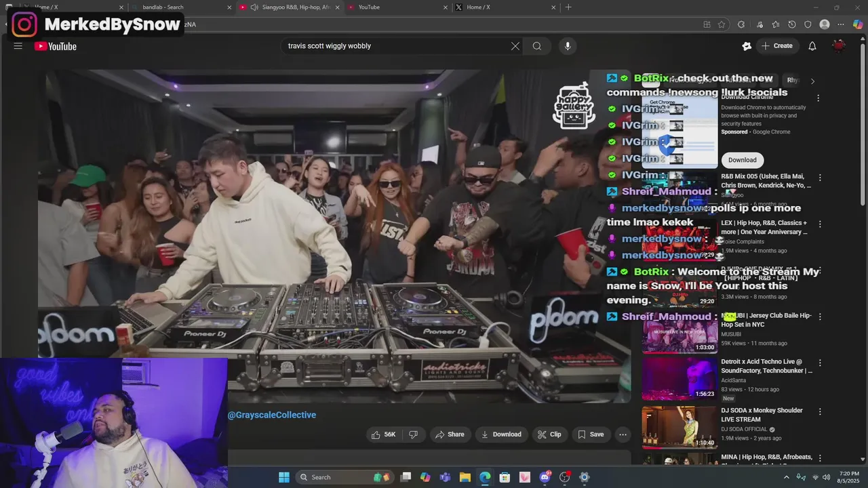Clip this video with scissors button
This screenshot has height=488, width=868.
coord(549,434)
